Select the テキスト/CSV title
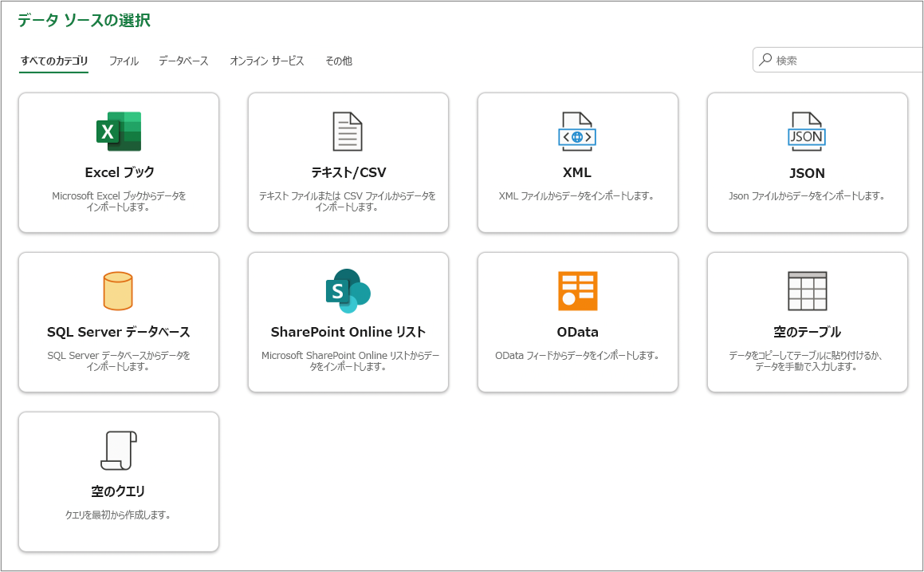 [x=348, y=172]
